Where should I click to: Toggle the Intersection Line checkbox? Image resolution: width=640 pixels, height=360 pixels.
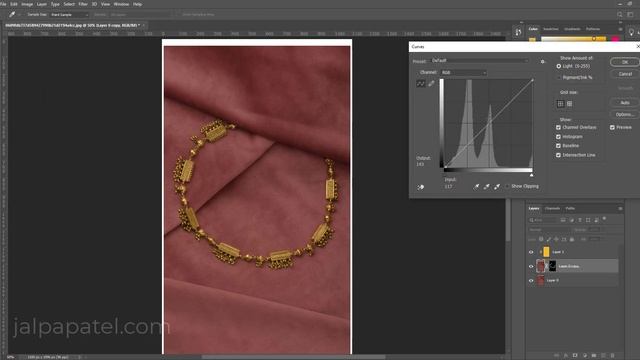point(558,155)
